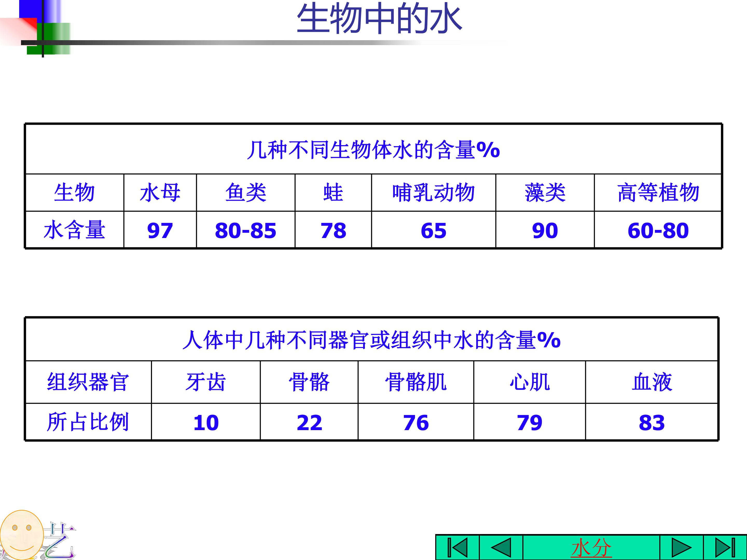Advance to next slide arrow
This screenshot has width=747, height=560.
(x=681, y=548)
